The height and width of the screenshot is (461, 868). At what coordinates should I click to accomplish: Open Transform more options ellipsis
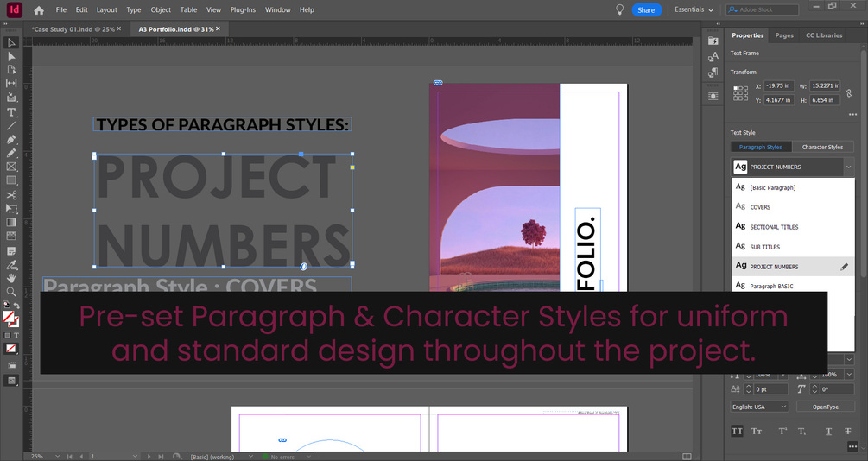pos(852,115)
